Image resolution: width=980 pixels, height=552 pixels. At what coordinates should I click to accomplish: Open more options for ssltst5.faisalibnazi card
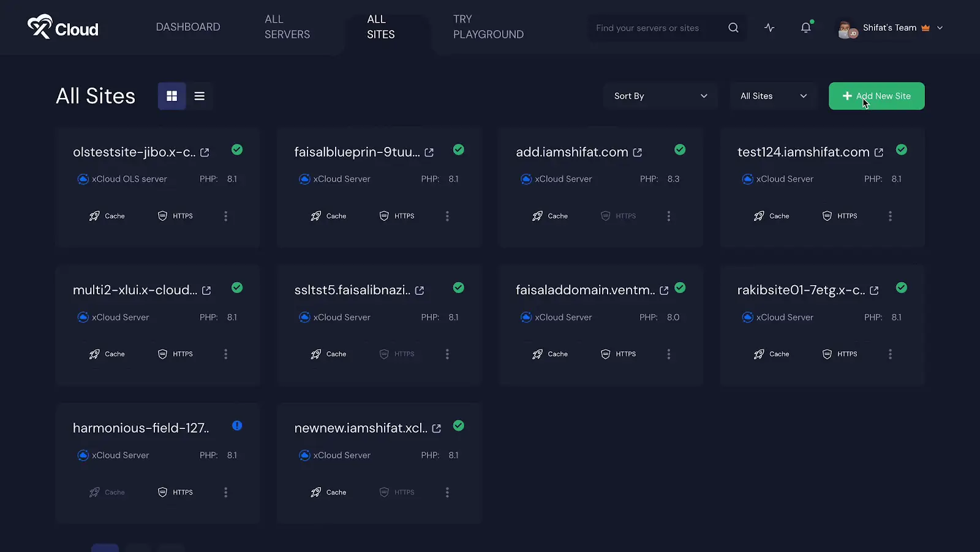(447, 354)
